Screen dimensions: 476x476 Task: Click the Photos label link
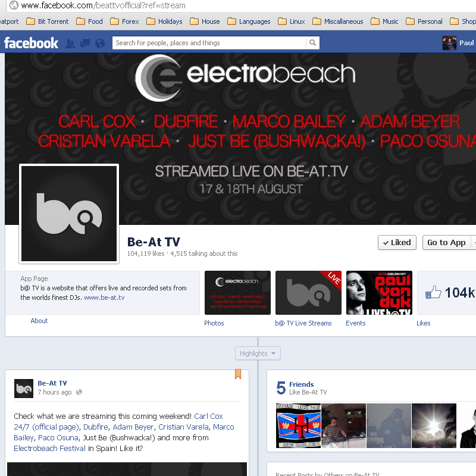pyautogui.click(x=214, y=323)
